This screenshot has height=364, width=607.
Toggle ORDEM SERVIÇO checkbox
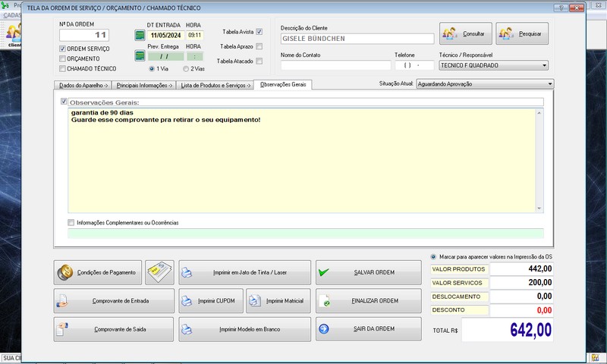62,49
